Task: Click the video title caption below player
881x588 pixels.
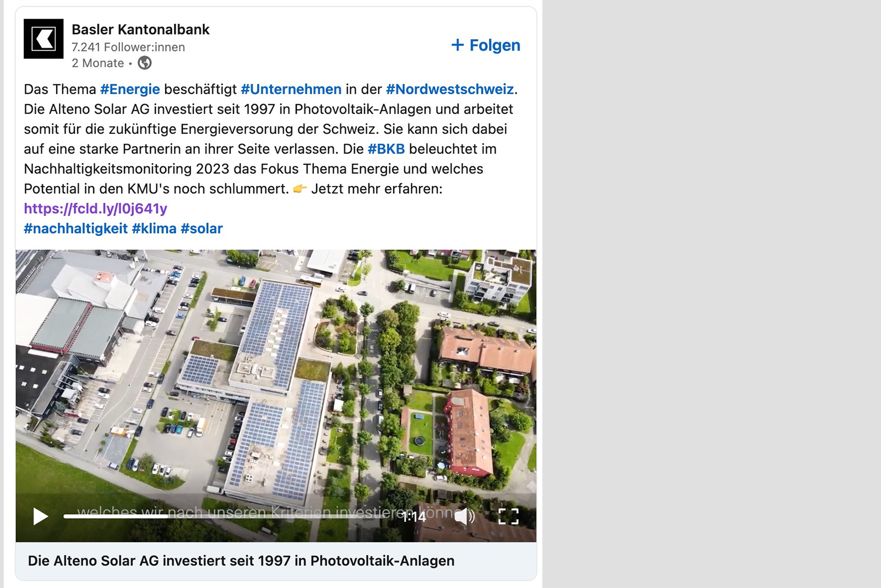Action: [x=241, y=561]
